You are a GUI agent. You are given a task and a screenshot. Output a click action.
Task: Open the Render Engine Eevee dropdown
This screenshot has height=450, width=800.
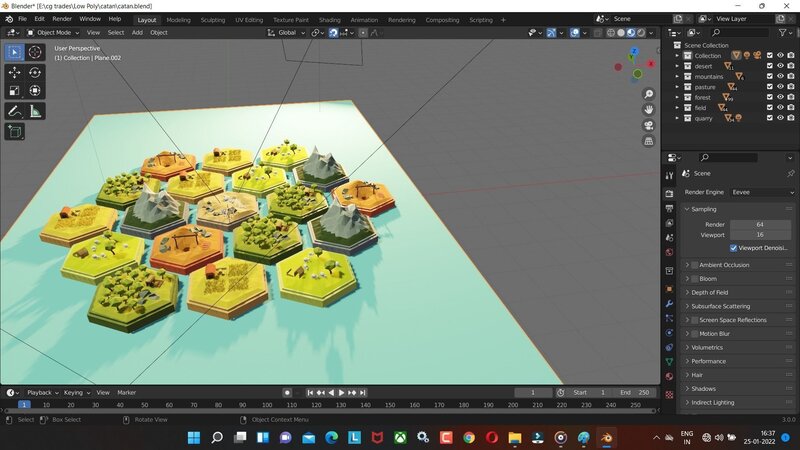click(x=762, y=192)
